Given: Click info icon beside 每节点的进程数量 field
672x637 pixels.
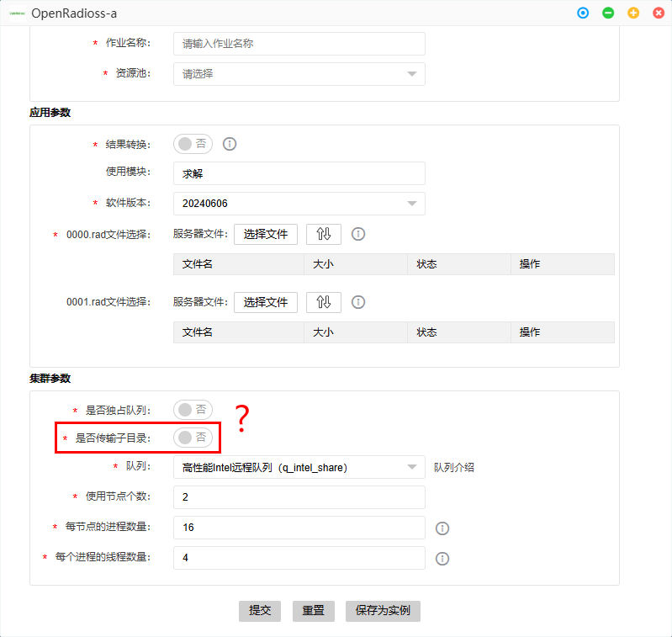Looking at the screenshot, I should click(x=442, y=528).
